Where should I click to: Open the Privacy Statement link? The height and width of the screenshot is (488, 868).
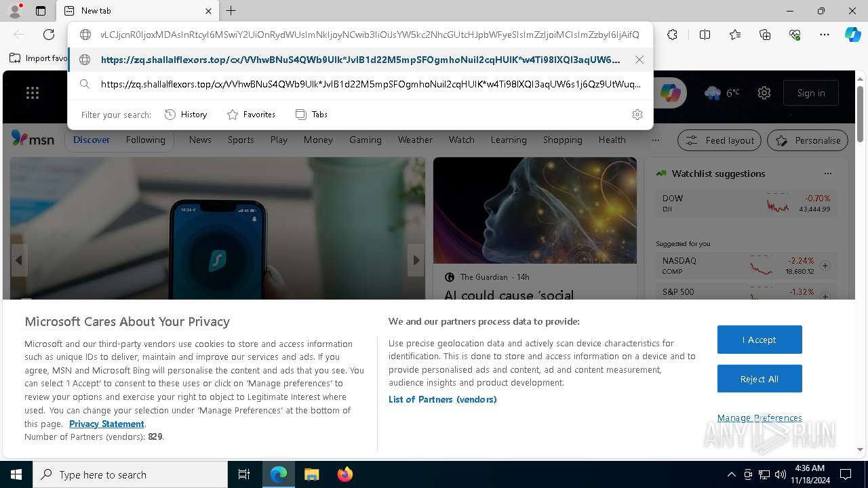pyautogui.click(x=106, y=424)
